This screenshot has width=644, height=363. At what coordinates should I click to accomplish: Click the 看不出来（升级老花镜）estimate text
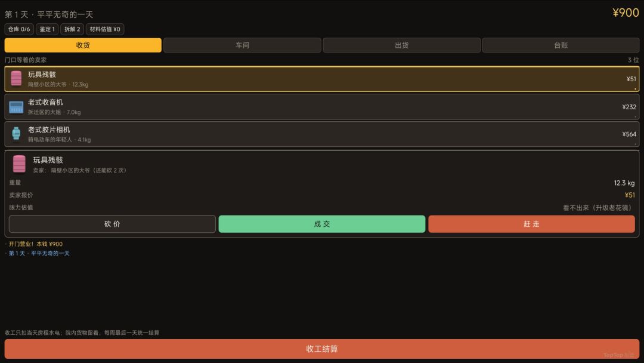599,208
